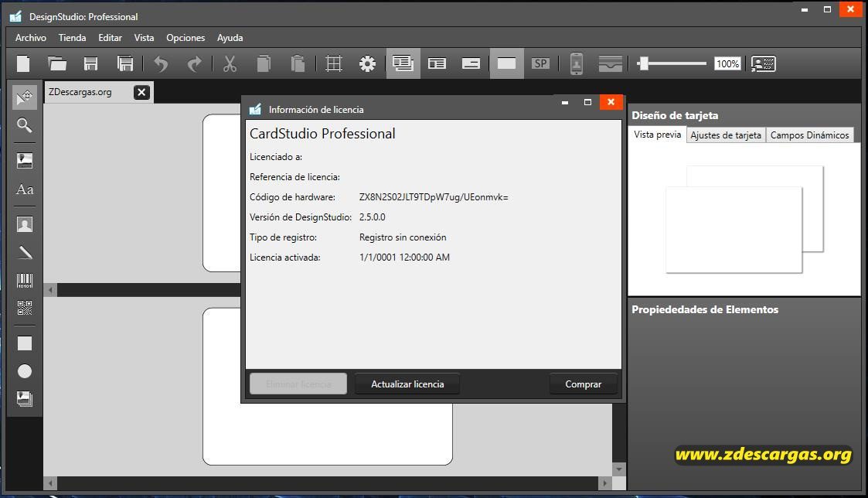Image resolution: width=868 pixels, height=498 pixels.
Task: Open the Vista menu
Action: click(x=144, y=38)
